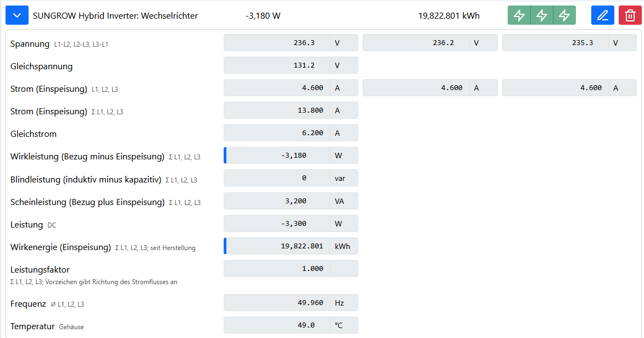Image resolution: width=644 pixels, height=338 pixels.
Task: Click the third green lightning bolt icon
Action: 564,15
